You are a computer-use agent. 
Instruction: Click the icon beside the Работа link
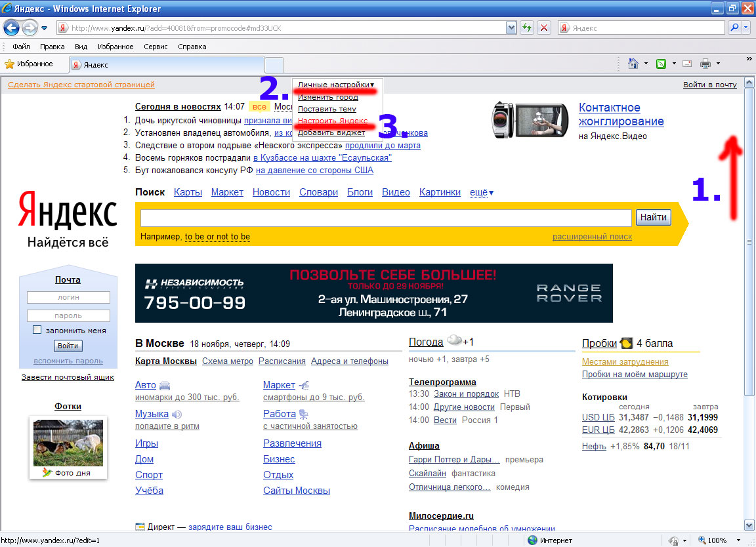click(303, 414)
